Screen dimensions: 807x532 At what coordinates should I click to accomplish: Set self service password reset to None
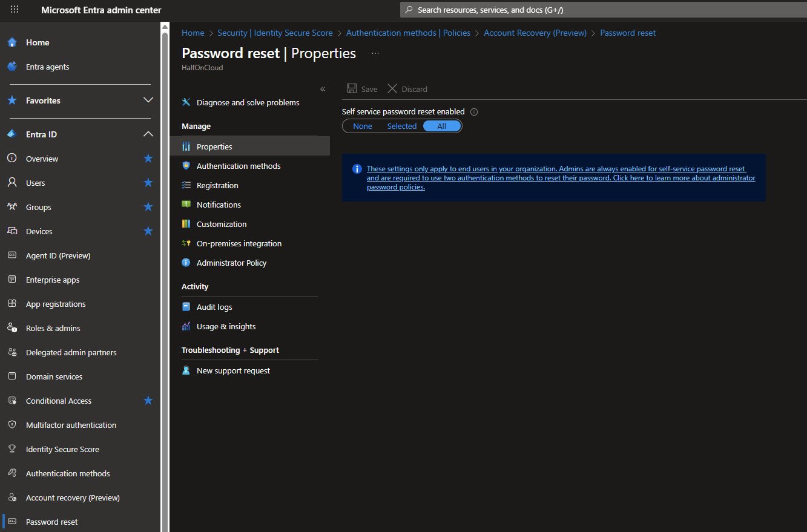coord(363,126)
